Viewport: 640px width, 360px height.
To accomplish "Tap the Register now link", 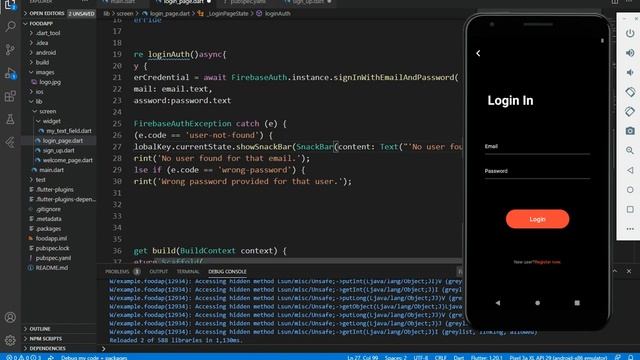I will click(x=547, y=262).
